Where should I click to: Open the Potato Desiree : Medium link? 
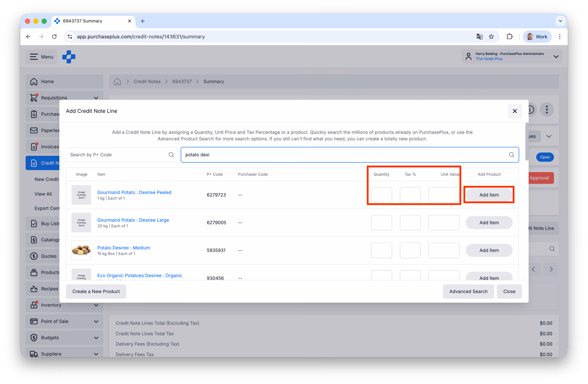[x=124, y=248]
